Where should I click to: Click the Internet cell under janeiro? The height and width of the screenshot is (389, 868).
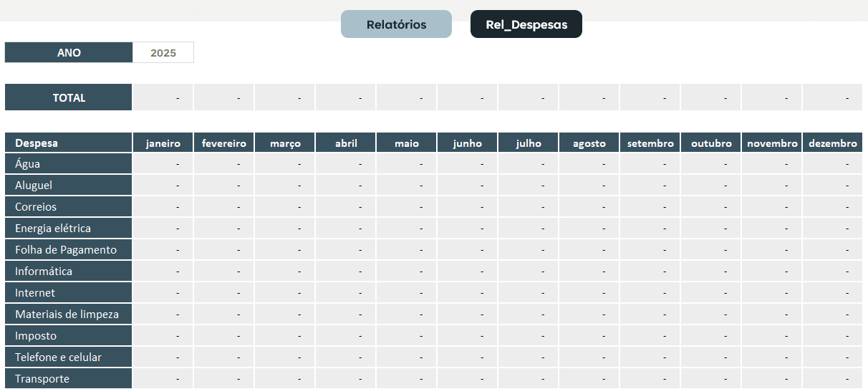(163, 293)
